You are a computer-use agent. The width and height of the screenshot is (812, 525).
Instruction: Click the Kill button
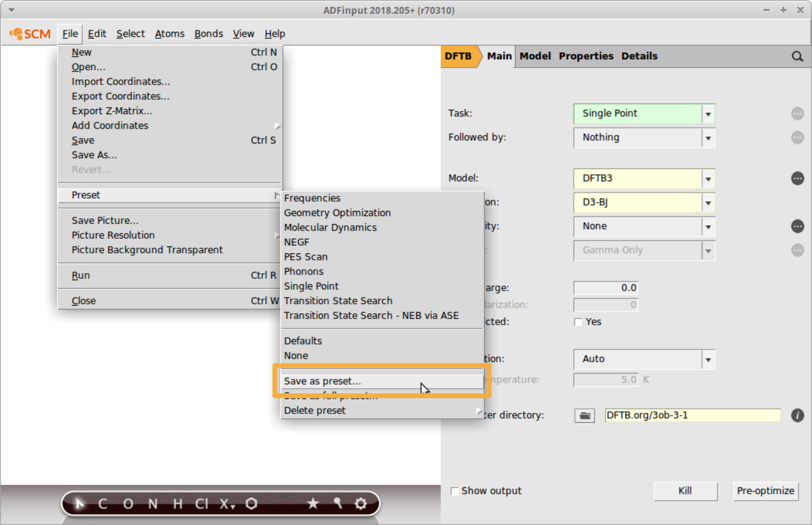pyautogui.click(x=685, y=491)
